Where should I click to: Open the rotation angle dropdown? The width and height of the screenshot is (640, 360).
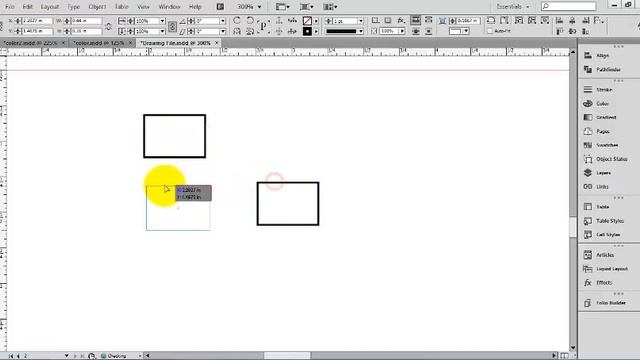222,21
